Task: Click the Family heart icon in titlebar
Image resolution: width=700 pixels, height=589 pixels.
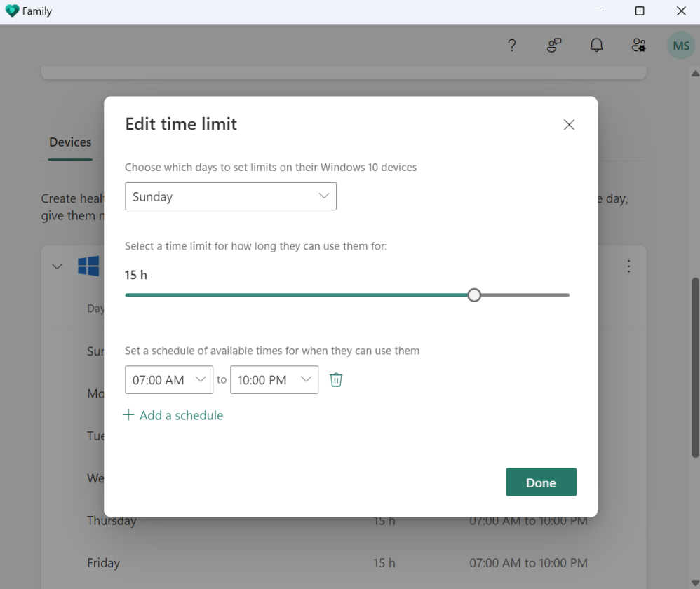Action: 11,11
